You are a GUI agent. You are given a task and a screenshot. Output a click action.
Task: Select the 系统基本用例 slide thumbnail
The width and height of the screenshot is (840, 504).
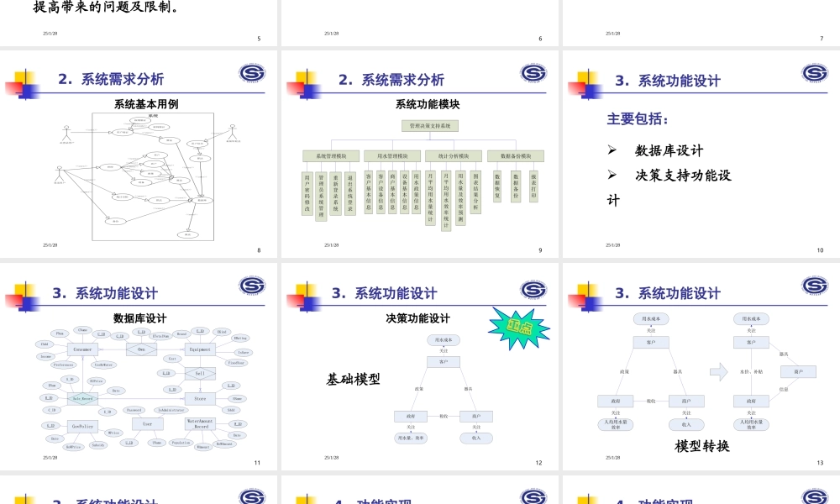click(139, 155)
